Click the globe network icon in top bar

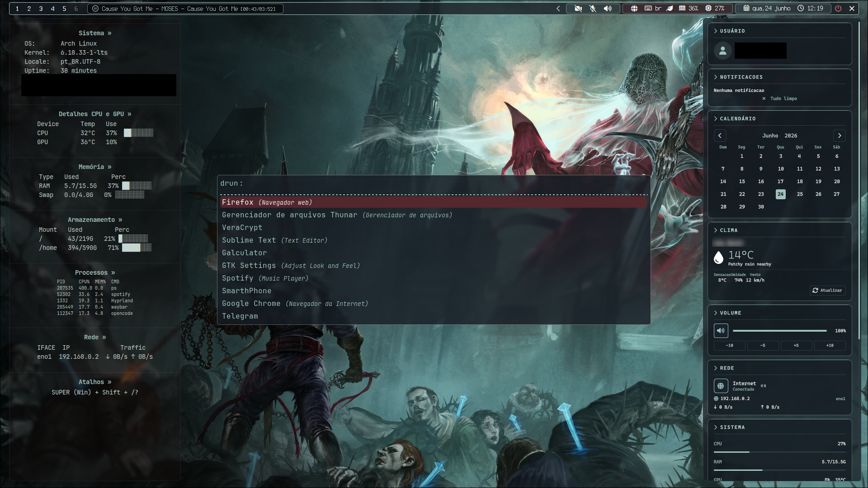[x=634, y=9]
